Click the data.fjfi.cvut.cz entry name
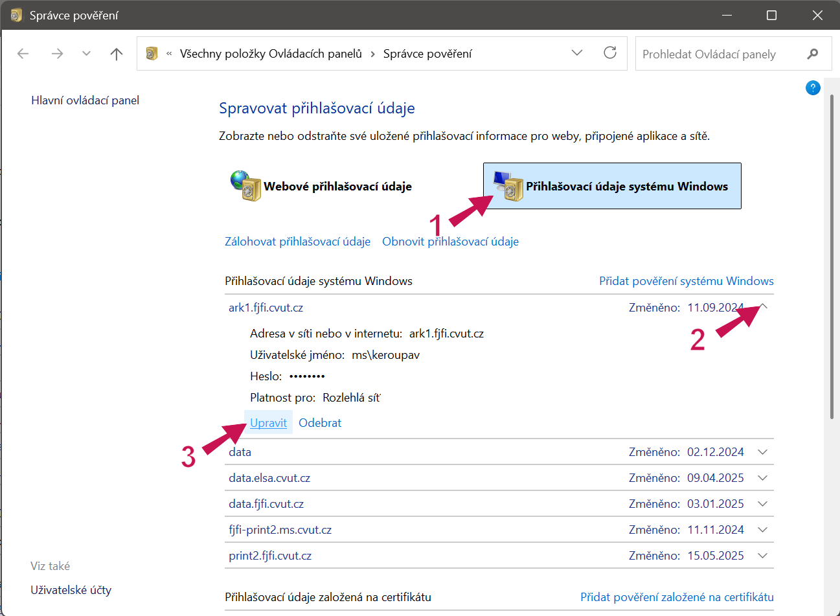The height and width of the screenshot is (616, 840). [266, 504]
